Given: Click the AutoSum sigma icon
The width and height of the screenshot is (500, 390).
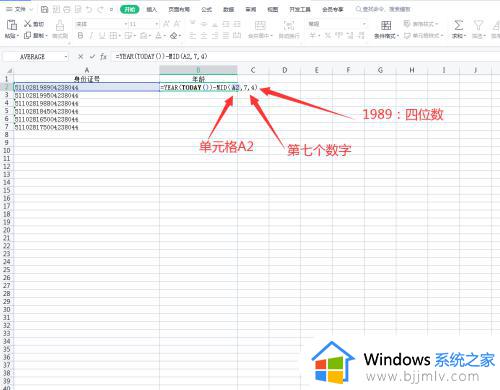Looking at the screenshot, I should coord(459,25).
